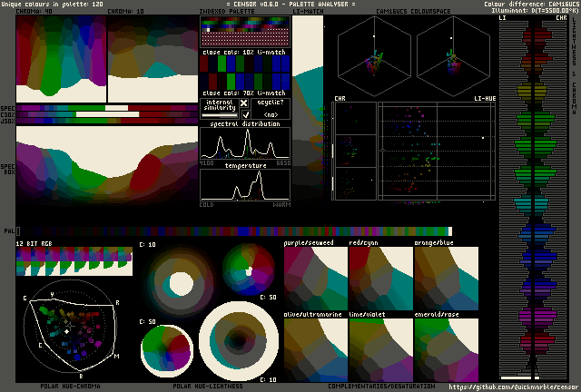Select the purple/seaweed complementaries thumbnail

tap(315, 278)
